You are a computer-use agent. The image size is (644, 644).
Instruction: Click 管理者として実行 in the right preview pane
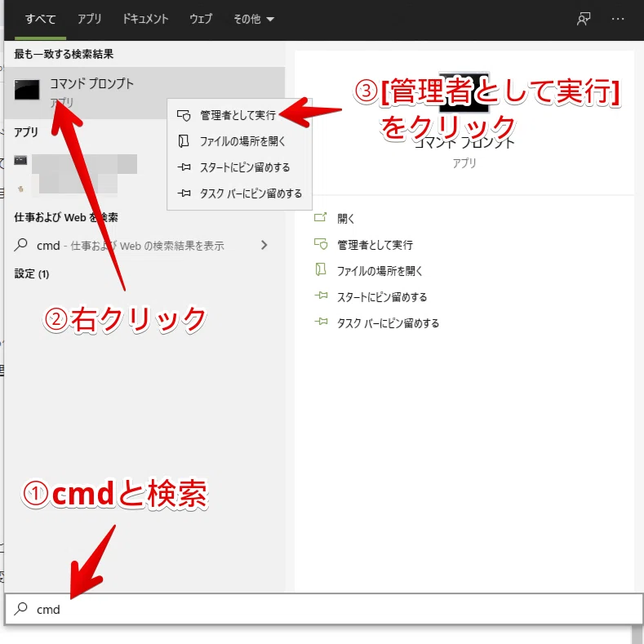[x=375, y=245]
